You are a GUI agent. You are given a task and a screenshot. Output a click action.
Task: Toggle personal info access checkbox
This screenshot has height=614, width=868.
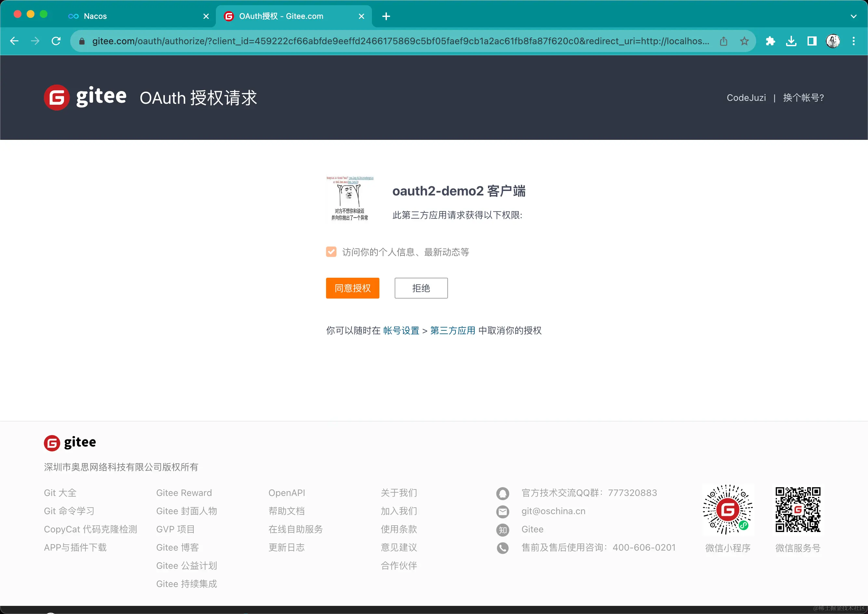click(331, 252)
